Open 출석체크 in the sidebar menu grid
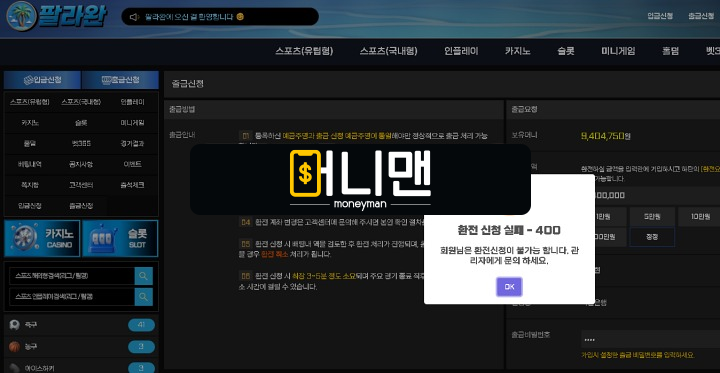 (133, 185)
